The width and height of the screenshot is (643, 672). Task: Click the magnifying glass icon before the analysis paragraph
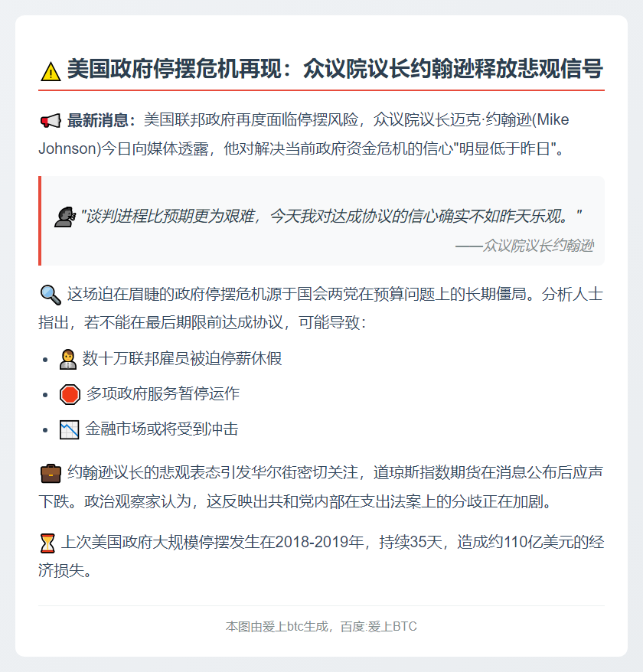point(49,292)
